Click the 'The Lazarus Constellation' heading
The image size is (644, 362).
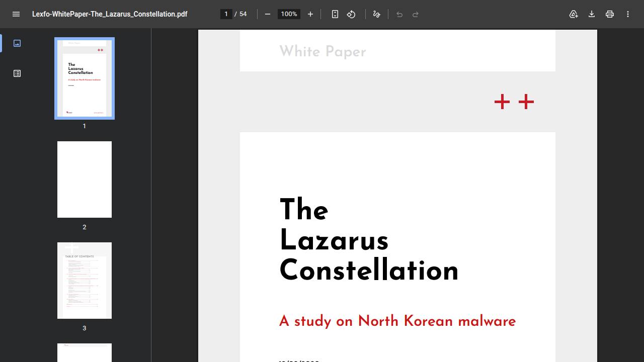pyautogui.click(x=369, y=240)
